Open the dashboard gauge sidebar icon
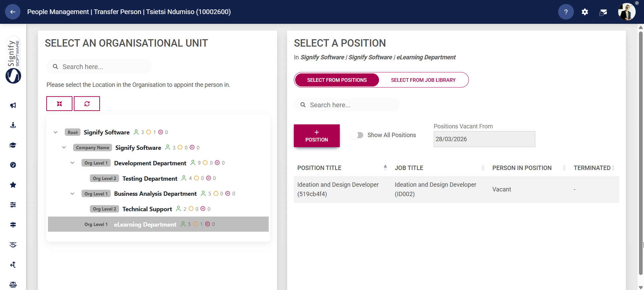The height and width of the screenshot is (290, 644). [13, 165]
